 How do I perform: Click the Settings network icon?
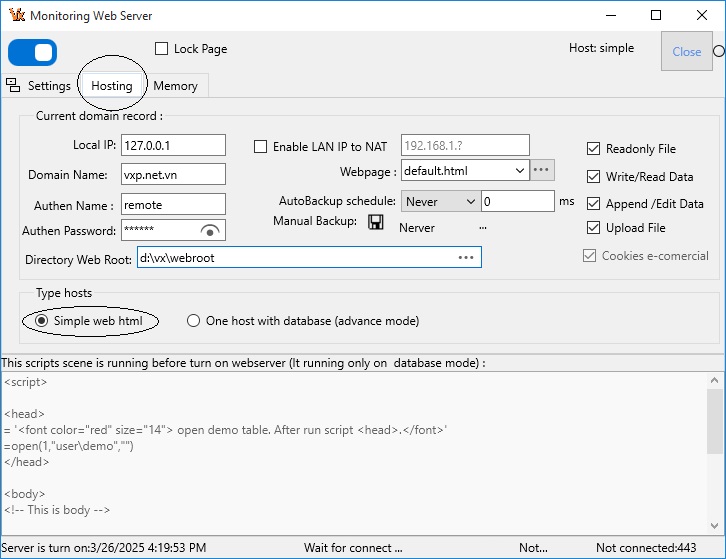(x=13, y=85)
